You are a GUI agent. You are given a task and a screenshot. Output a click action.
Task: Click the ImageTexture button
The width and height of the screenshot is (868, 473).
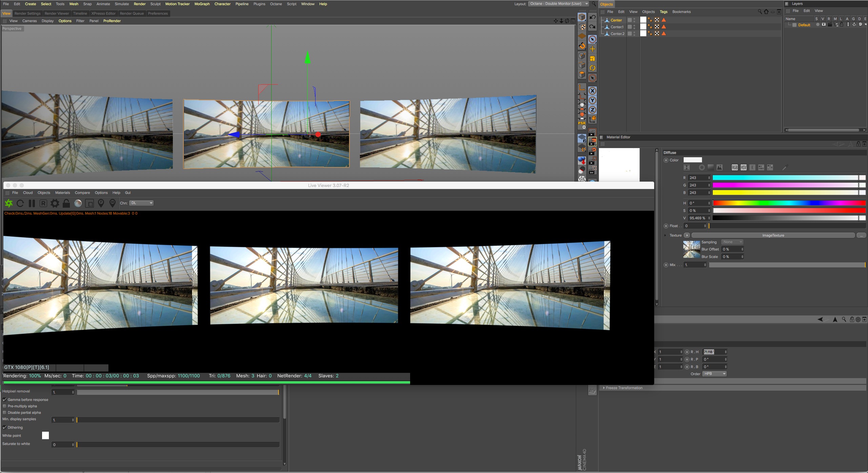point(773,235)
